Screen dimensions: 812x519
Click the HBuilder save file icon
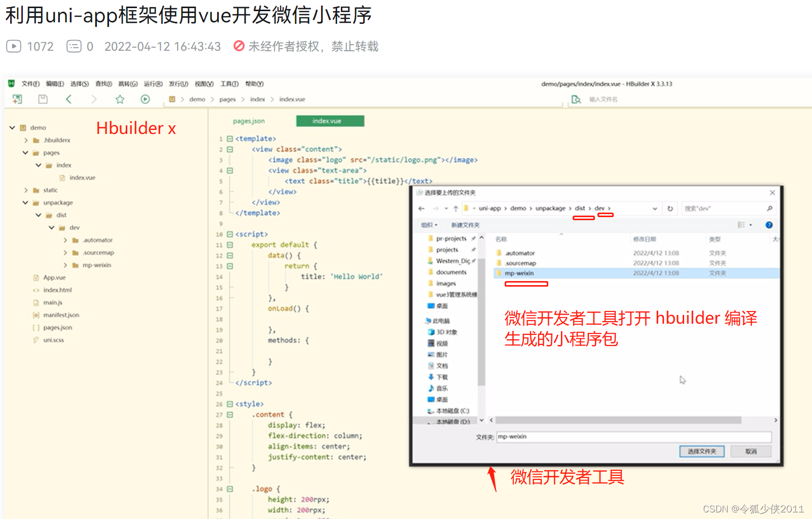[43, 99]
